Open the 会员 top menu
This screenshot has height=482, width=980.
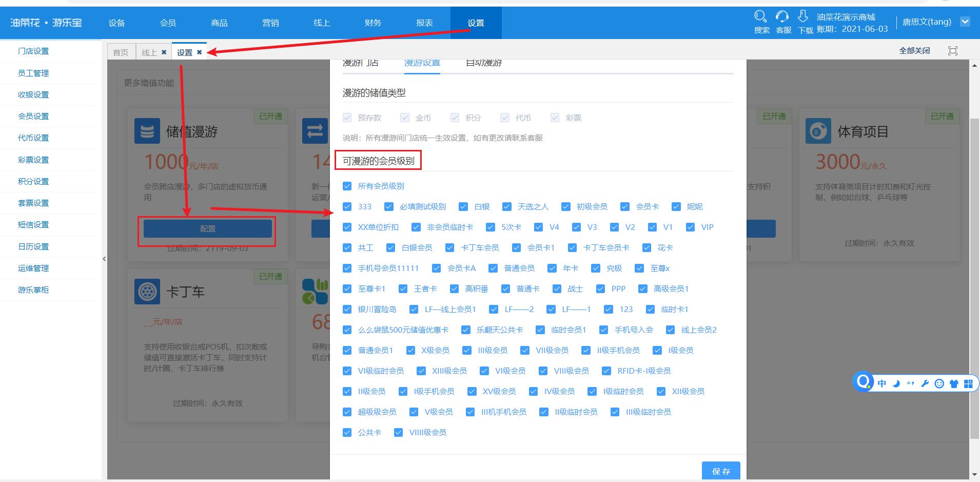(168, 23)
